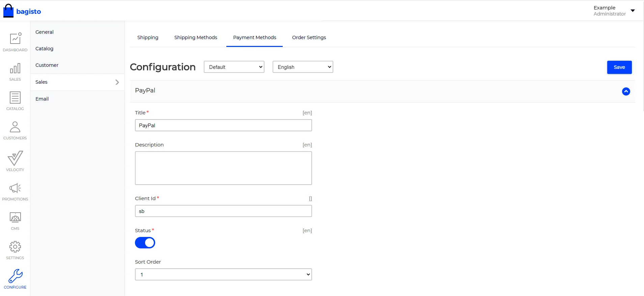
Task: Open the English locale dropdown
Action: tap(303, 67)
